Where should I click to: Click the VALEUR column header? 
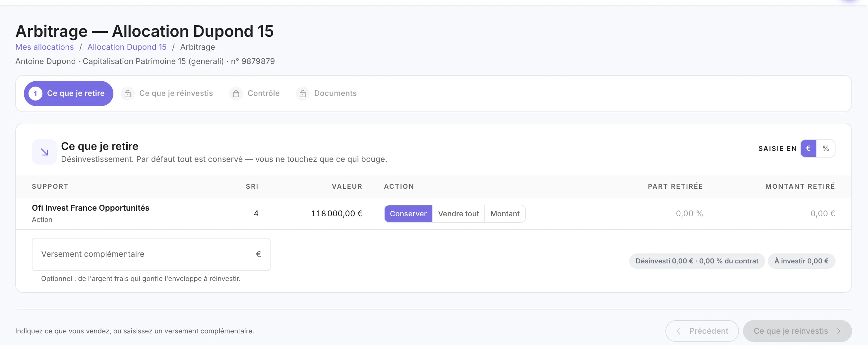347,186
